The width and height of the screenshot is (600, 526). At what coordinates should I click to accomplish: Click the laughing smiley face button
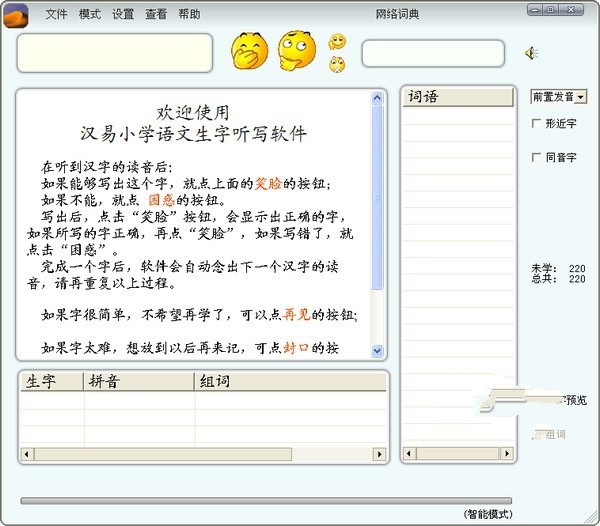[x=249, y=51]
